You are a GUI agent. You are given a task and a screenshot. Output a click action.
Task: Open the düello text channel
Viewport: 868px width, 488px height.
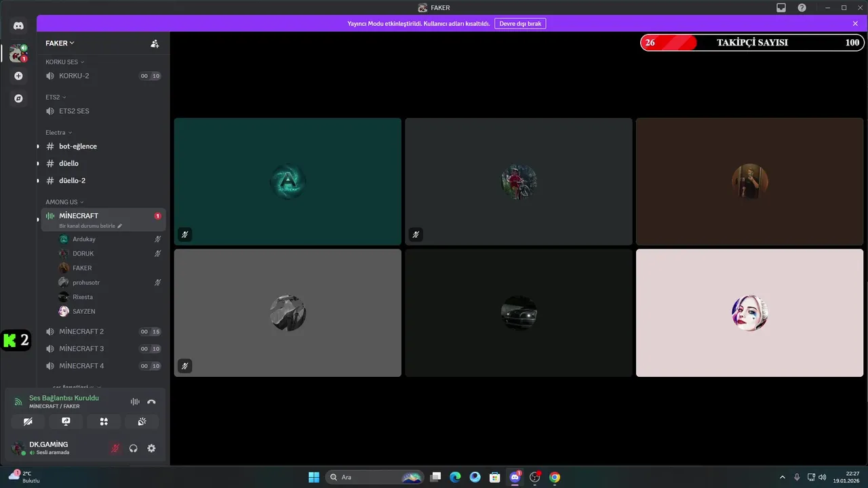(x=103, y=163)
